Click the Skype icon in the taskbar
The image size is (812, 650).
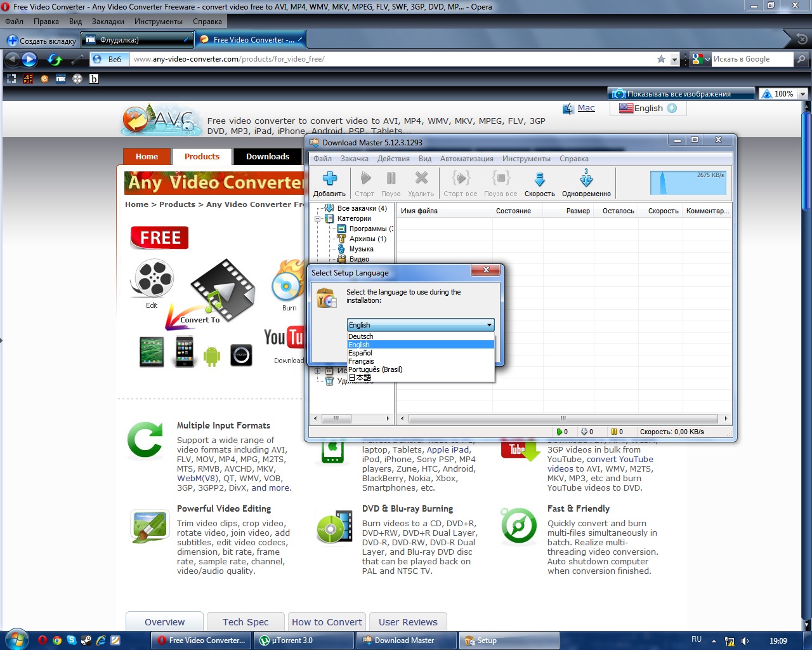click(72, 640)
